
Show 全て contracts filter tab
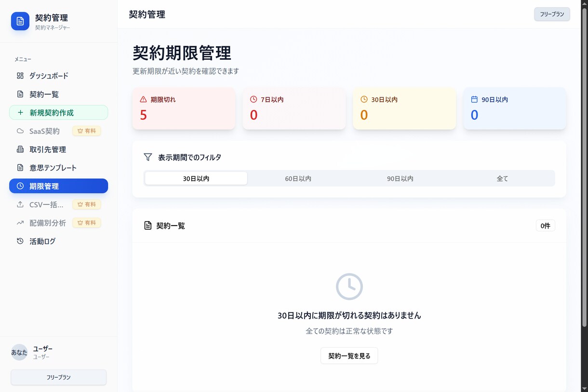tap(503, 178)
